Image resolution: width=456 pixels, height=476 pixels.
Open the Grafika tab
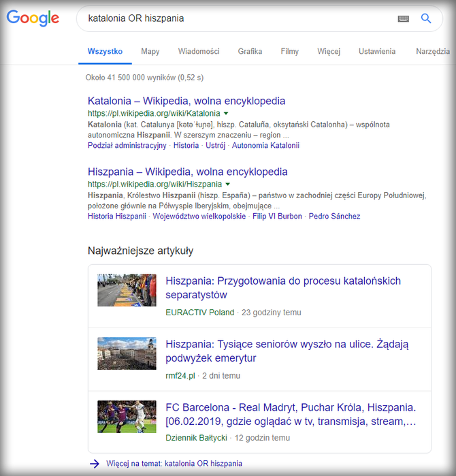click(x=250, y=51)
